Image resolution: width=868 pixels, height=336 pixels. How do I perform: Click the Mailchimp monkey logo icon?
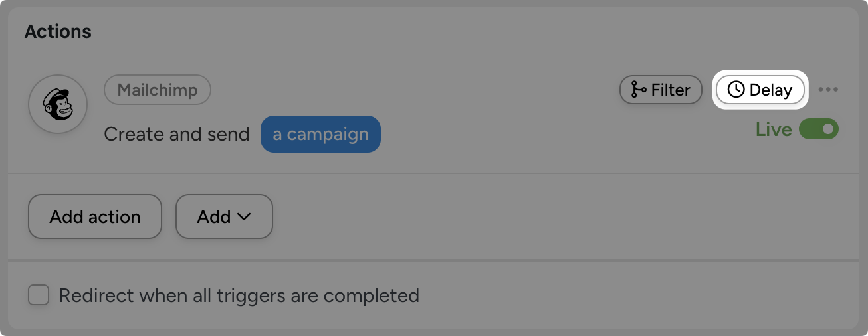[58, 104]
